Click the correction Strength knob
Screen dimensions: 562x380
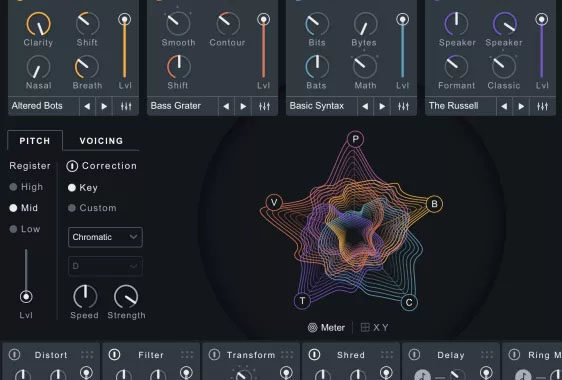126,297
